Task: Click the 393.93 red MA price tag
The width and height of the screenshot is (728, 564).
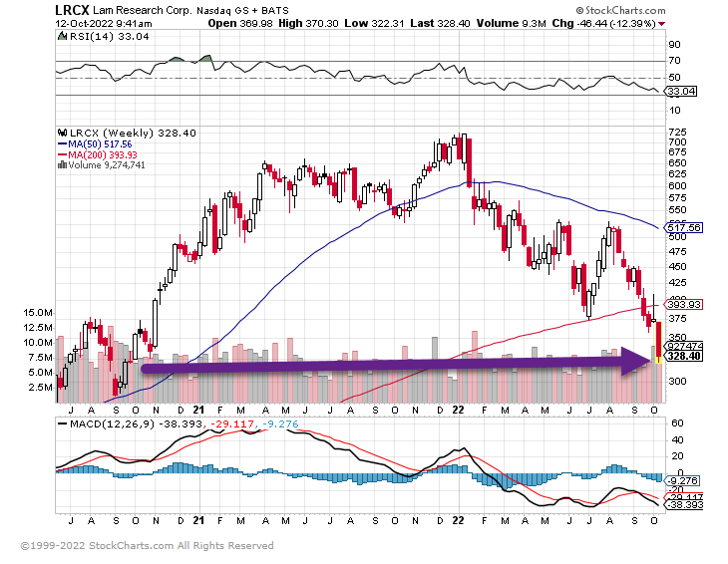Action: pos(683,305)
